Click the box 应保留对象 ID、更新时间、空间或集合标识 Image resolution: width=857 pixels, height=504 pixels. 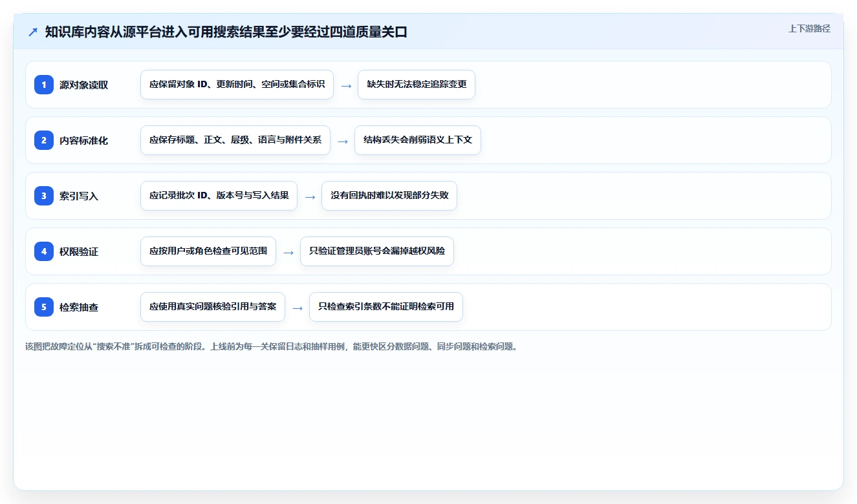point(237,85)
